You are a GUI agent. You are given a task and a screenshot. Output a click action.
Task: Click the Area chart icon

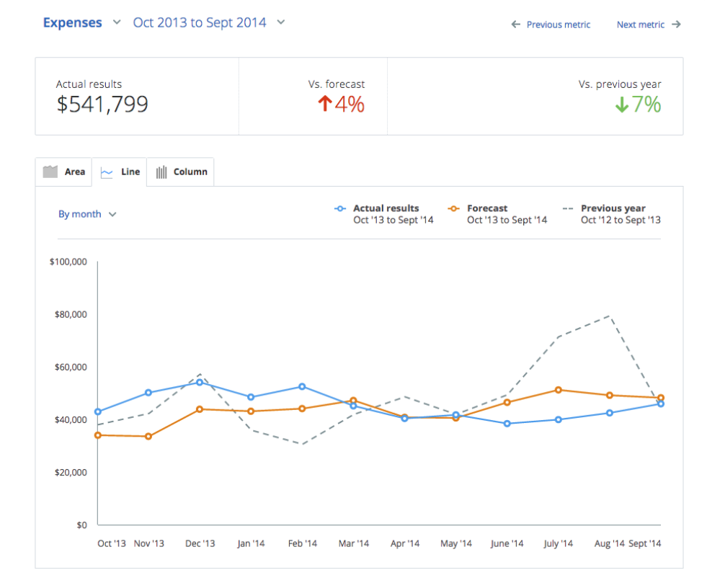[x=50, y=171]
